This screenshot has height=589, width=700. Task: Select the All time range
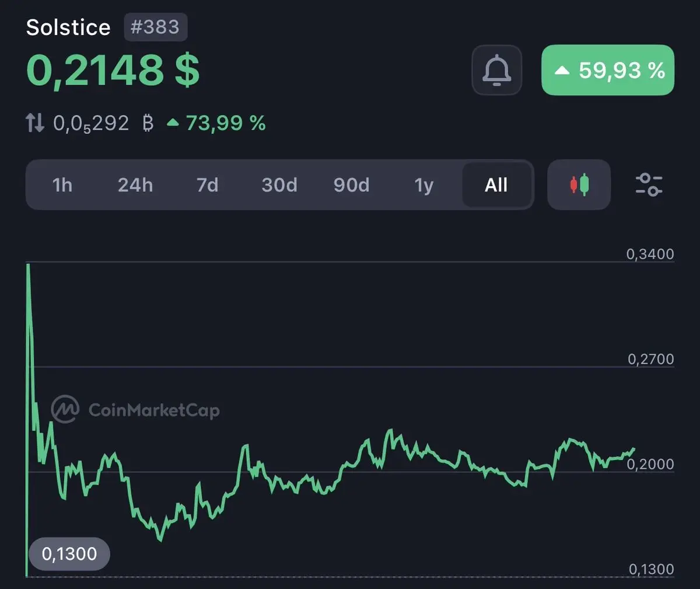coord(496,185)
